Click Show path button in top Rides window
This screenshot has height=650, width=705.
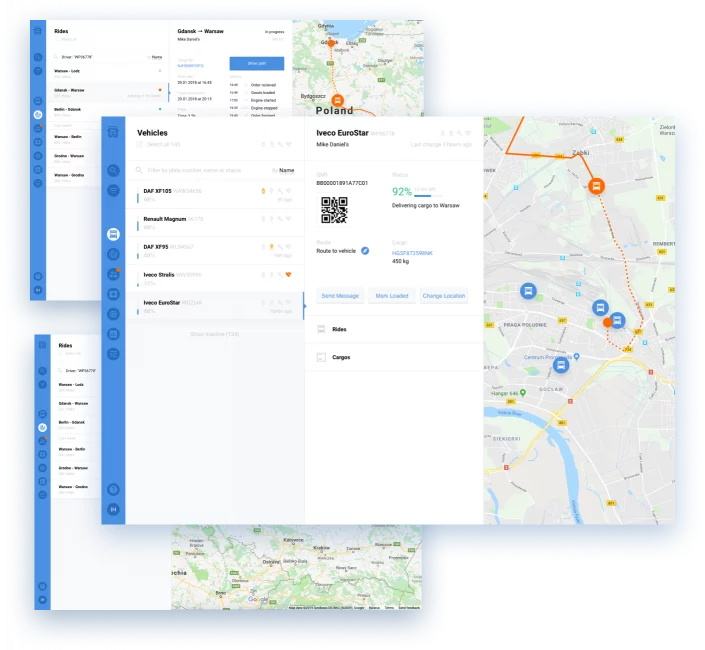click(x=257, y=63)
